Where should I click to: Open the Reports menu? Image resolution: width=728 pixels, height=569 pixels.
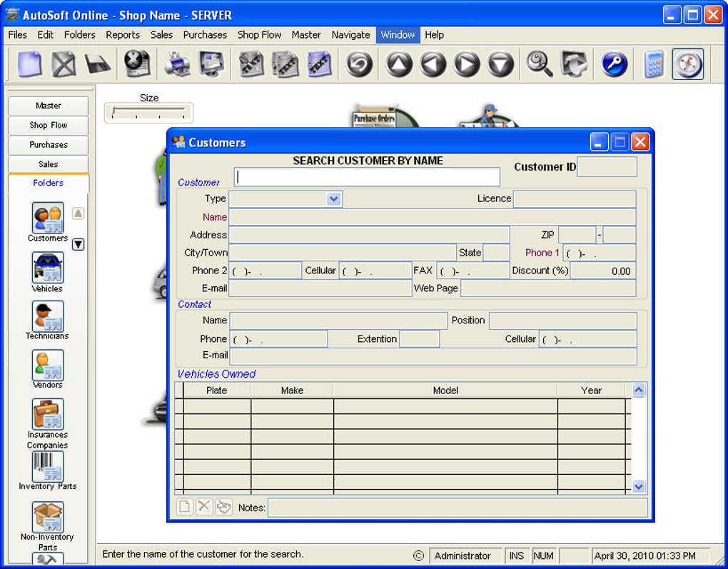click(x=123, y=34)
